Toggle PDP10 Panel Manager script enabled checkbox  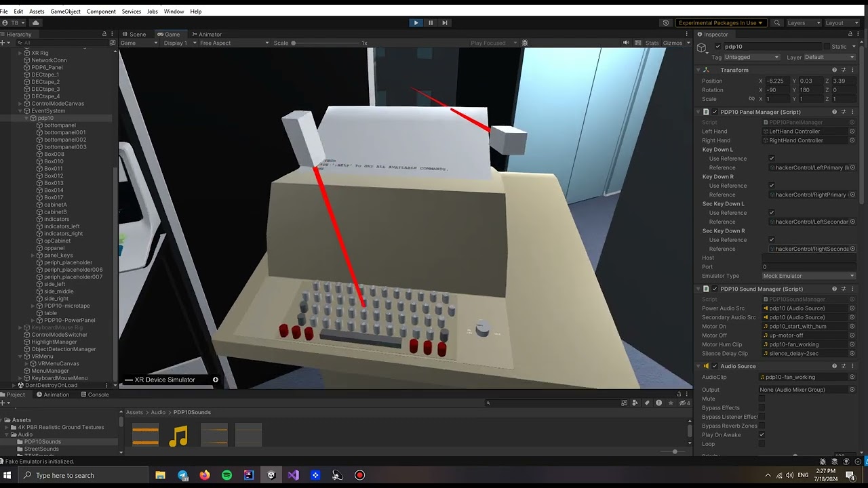[715, 112]
